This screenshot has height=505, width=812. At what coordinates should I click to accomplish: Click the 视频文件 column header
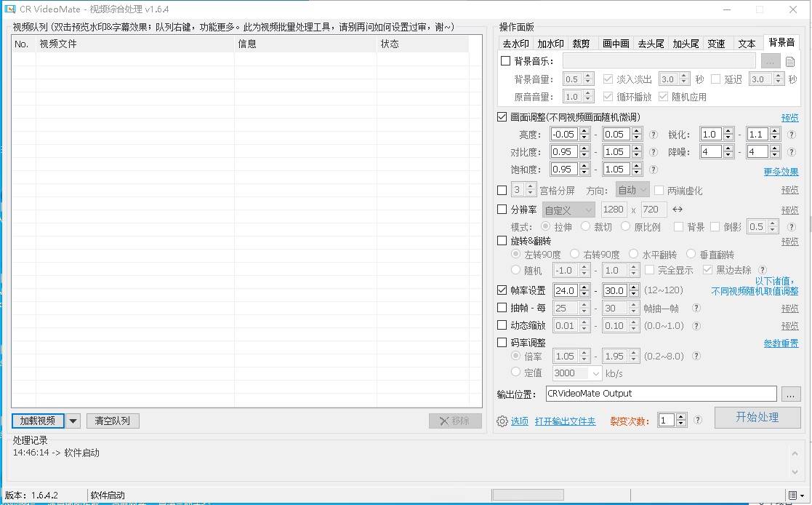[x=134, y=44]
